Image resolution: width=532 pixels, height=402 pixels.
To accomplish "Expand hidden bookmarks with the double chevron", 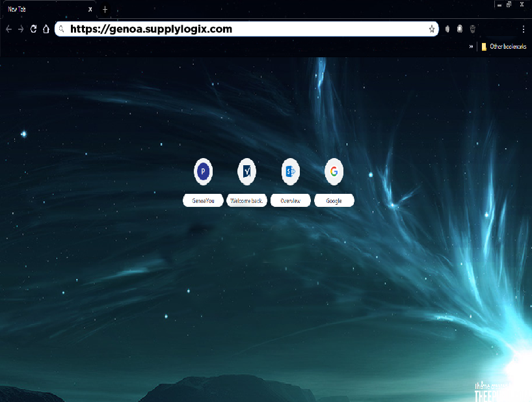I will pyautogui.click(x=471, y=47).
